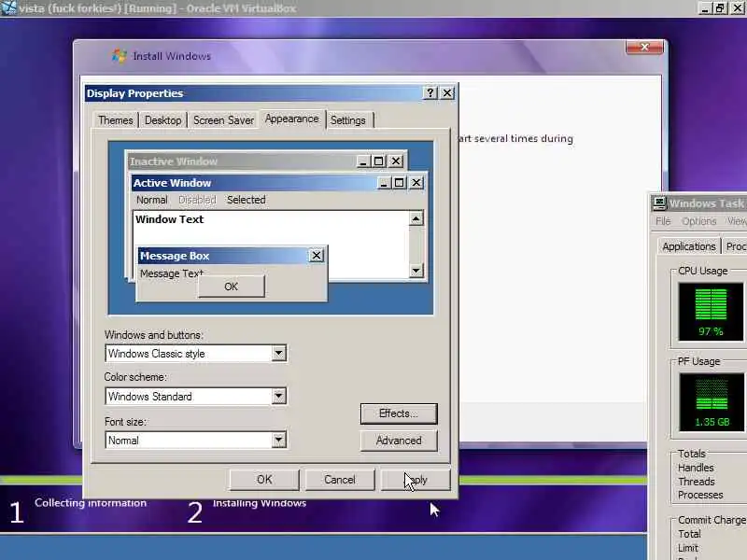
Task: Click the Inactive Window preview maximize icon
Action: tap(379, 161)
